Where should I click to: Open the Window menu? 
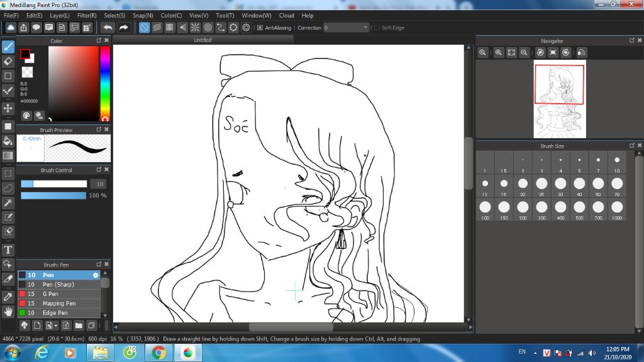[x=257, y=16]
